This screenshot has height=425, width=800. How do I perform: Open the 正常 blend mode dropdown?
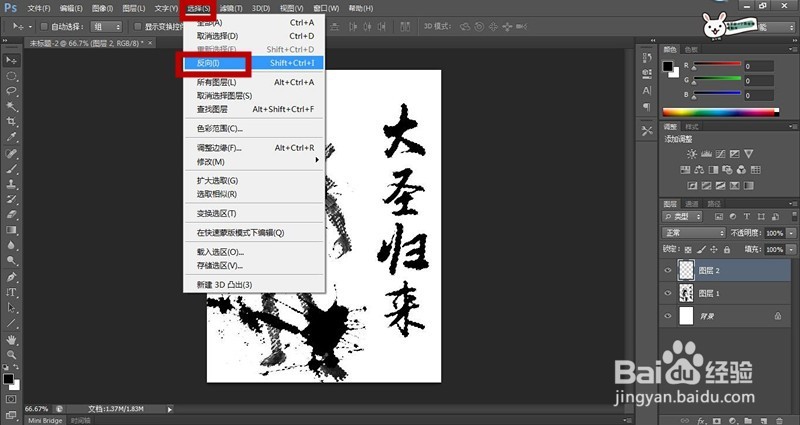pyautogui.click(x=694, y=233)
